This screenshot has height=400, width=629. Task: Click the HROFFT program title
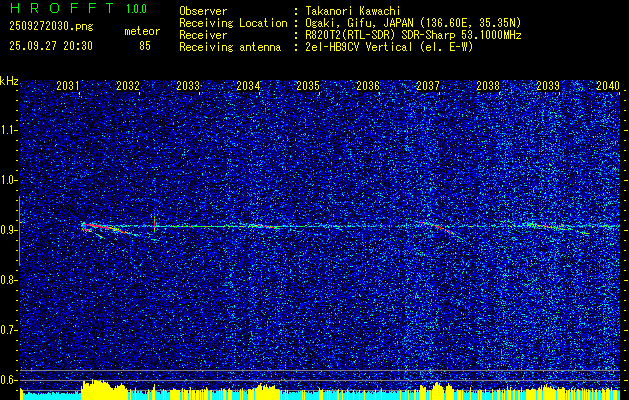coord(62,8)
